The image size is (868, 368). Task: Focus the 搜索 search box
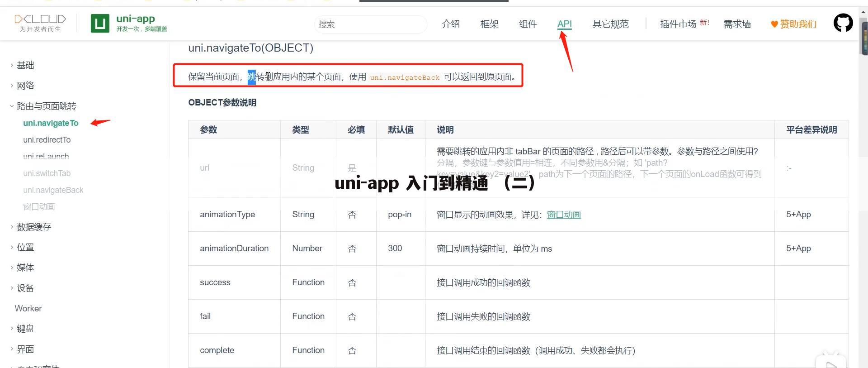click(x=370, y=24)
